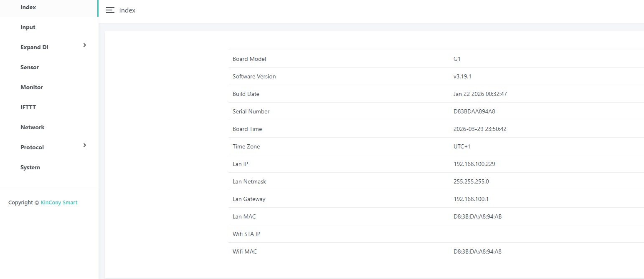Click the Board Time value
This screenshot has width=644, height=279.
click(x=480, y=129)
